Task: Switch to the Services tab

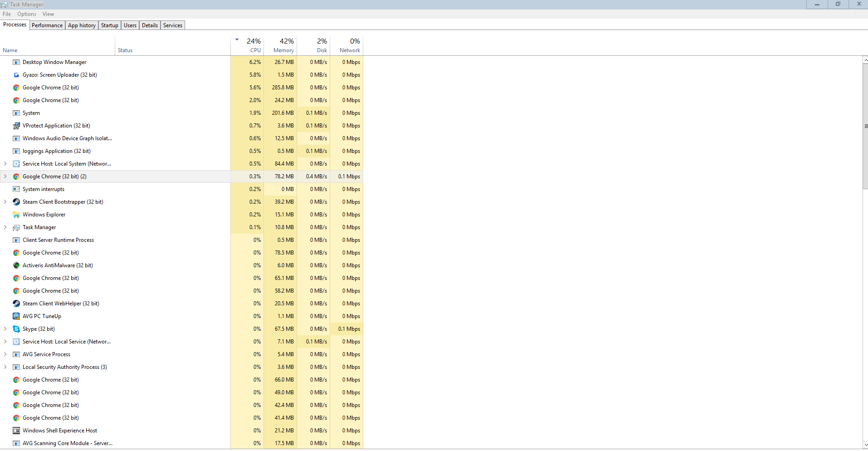Action: [173, 25]
